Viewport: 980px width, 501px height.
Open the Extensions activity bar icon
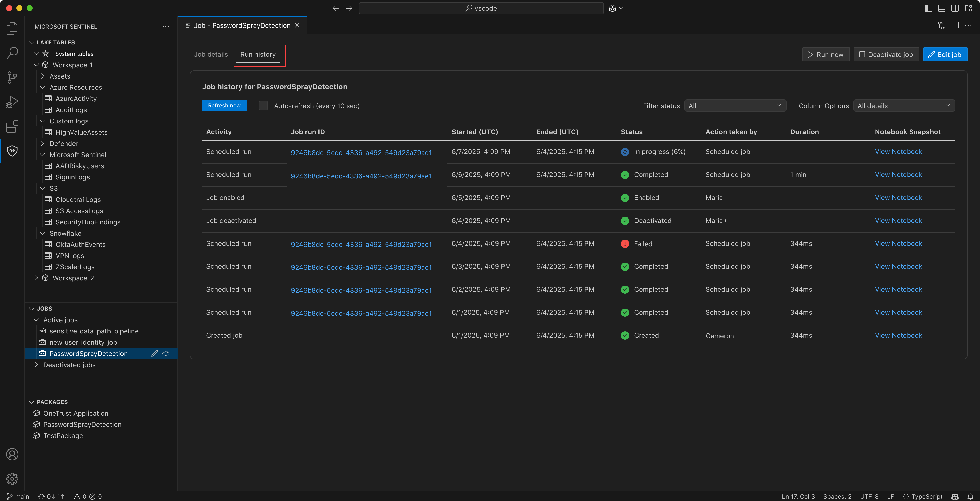click(12, 126)
